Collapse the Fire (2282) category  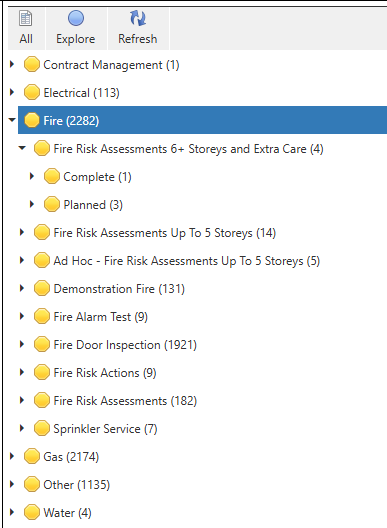coord(12,120)
